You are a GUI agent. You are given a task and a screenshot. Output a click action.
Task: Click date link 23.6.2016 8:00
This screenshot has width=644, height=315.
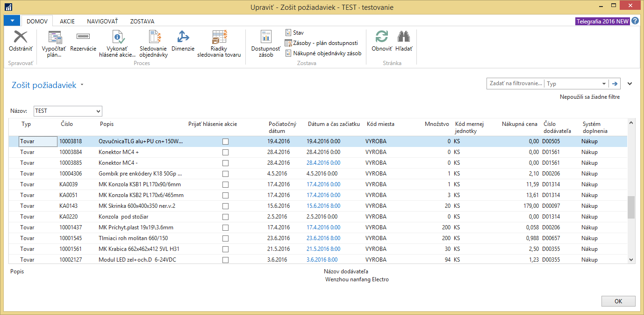[323, 238]
